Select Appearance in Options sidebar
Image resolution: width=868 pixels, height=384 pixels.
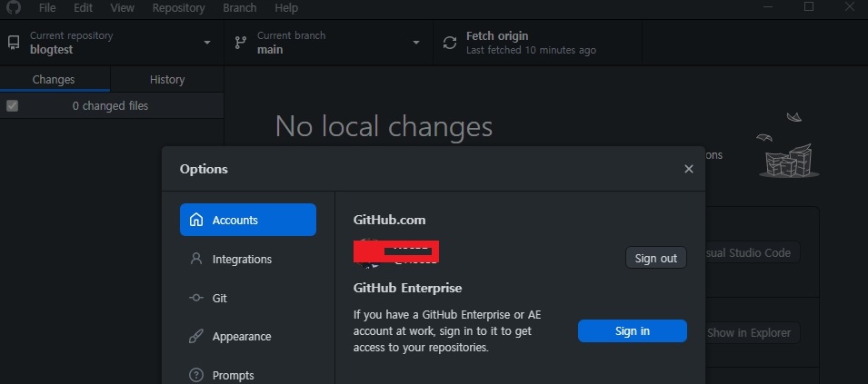click(x=248, y=337)
